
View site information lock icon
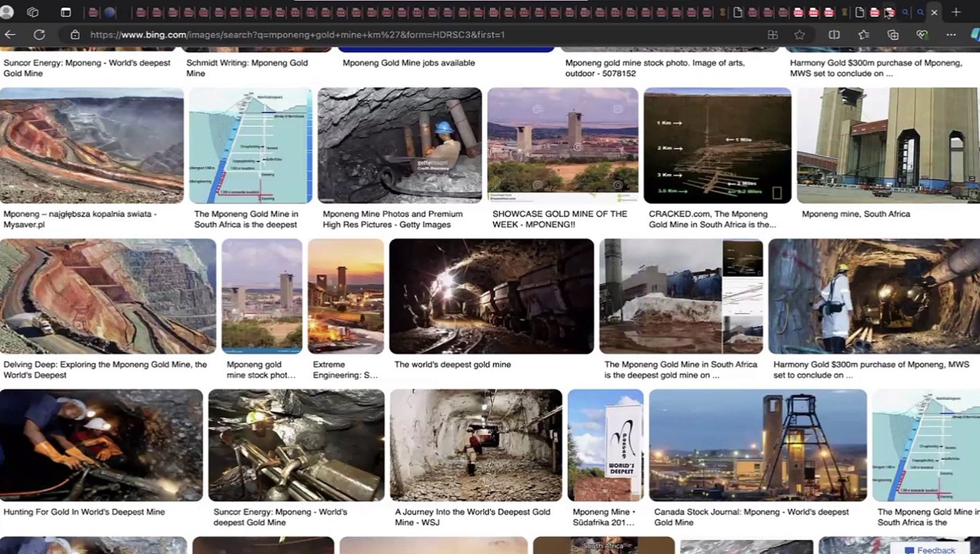click(x=75, y=35)
